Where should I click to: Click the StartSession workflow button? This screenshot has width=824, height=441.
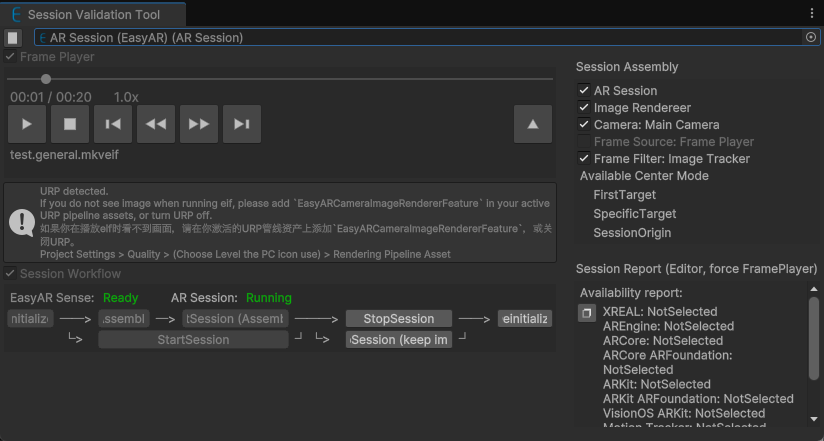click(x=193, y=340)
